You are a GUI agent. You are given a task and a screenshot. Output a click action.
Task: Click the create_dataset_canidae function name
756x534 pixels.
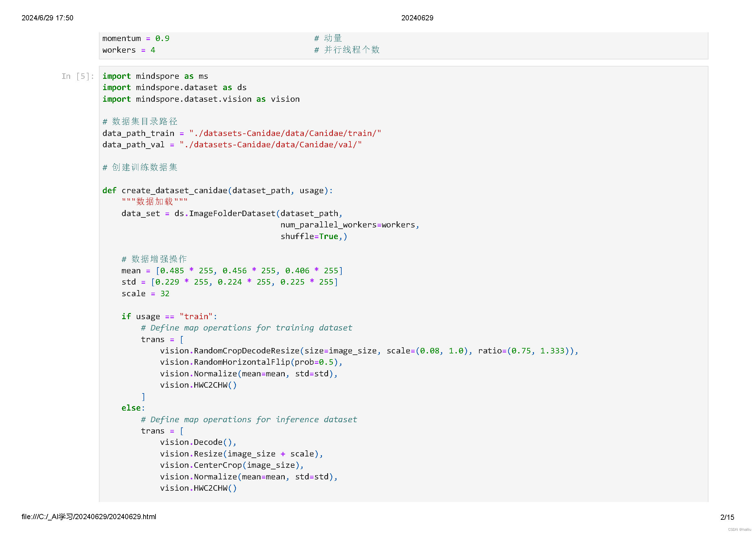click(175, 191)
